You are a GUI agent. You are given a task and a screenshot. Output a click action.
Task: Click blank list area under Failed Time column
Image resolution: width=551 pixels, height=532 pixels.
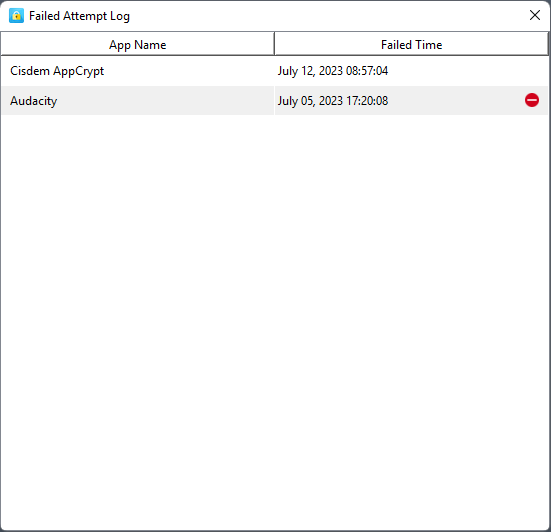tap(411, 281)
